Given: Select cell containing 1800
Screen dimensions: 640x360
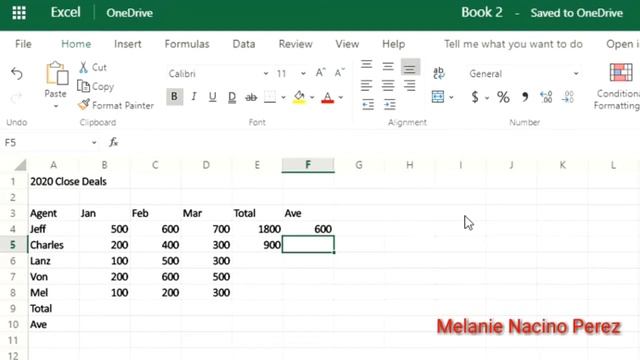Looking at the screenshot, I should (x=257, y=229).
